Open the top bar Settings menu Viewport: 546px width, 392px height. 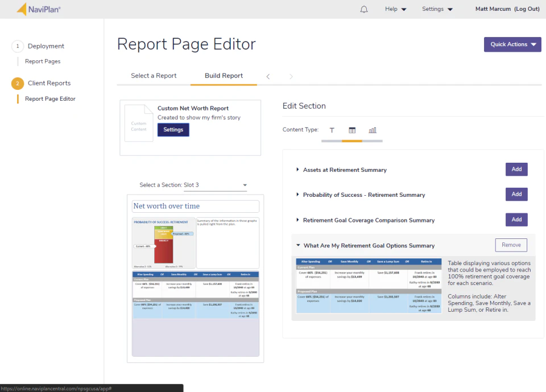tap(436, 9)
